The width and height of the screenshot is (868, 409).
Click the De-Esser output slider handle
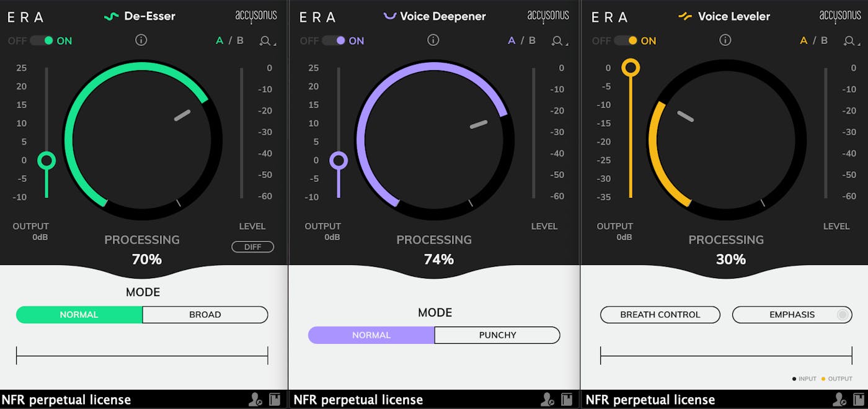[x=46, y=161]
